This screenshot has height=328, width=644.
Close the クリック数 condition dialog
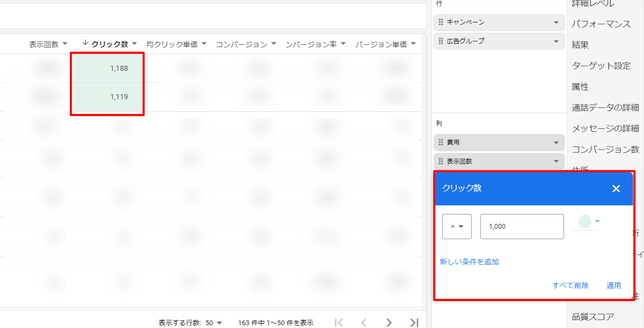click(x=616, y=189)
